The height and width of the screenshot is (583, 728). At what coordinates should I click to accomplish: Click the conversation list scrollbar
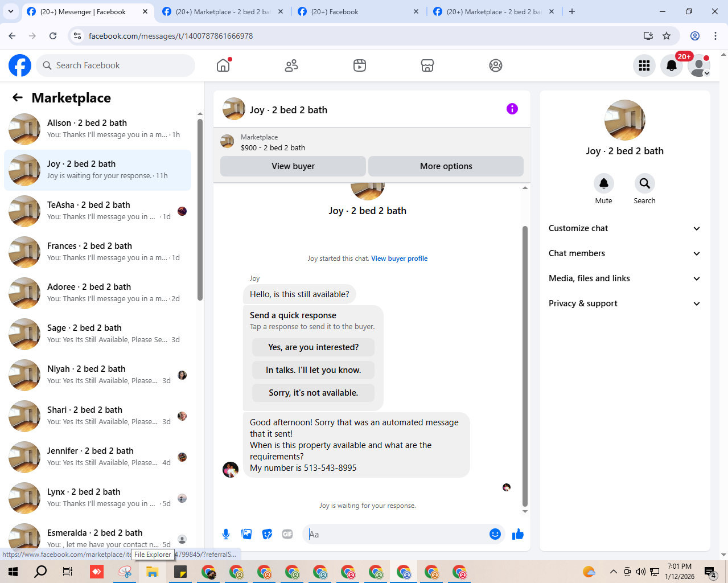point(200,209)
